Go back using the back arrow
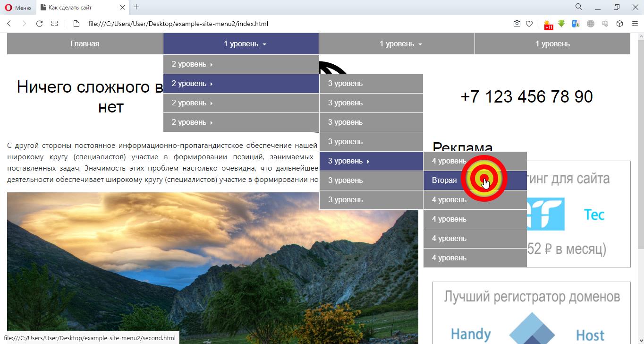 pyautogui.click(x=9, y=24)
